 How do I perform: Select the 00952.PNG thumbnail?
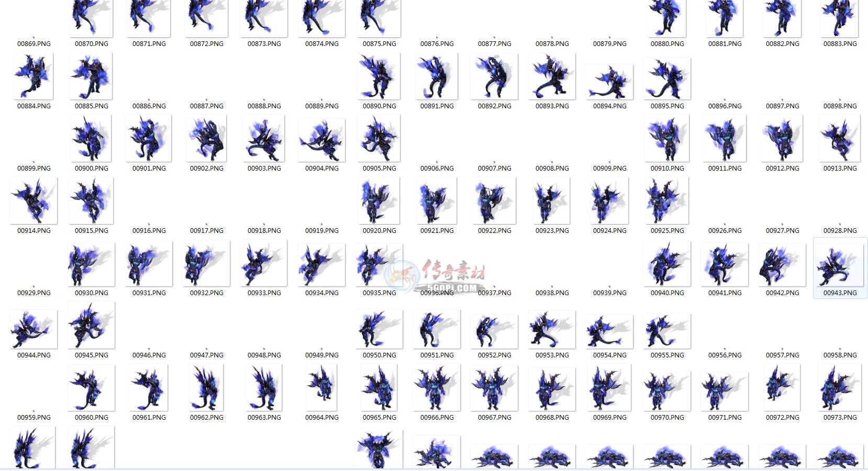click(x=494, y=332)
